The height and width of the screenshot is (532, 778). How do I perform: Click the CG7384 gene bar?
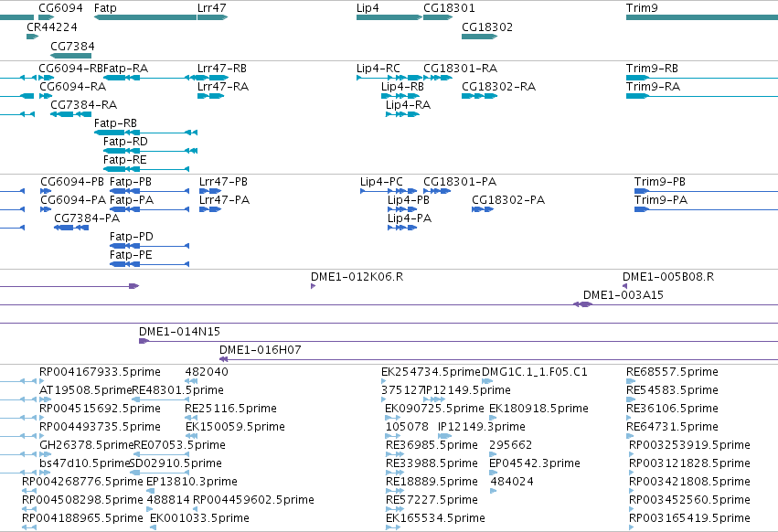71,55
